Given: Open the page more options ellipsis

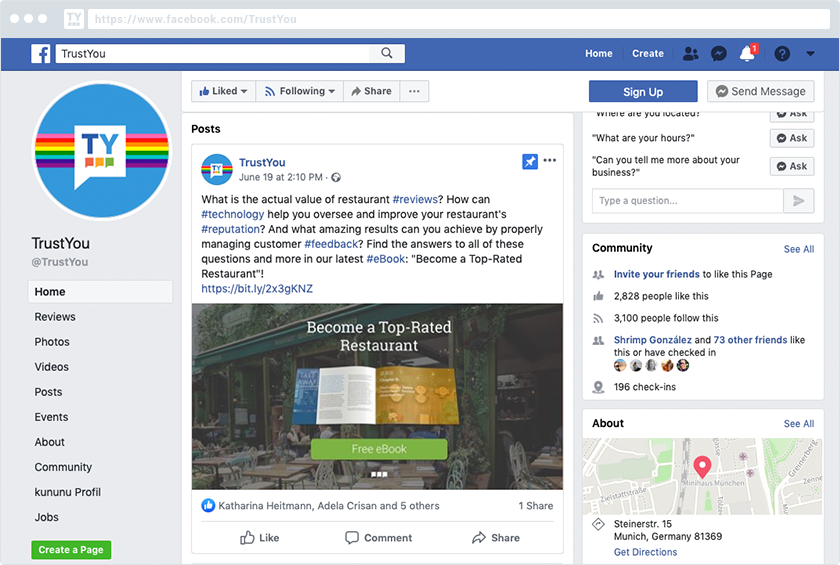Looking at the screenshot, I should coord(414,91).
